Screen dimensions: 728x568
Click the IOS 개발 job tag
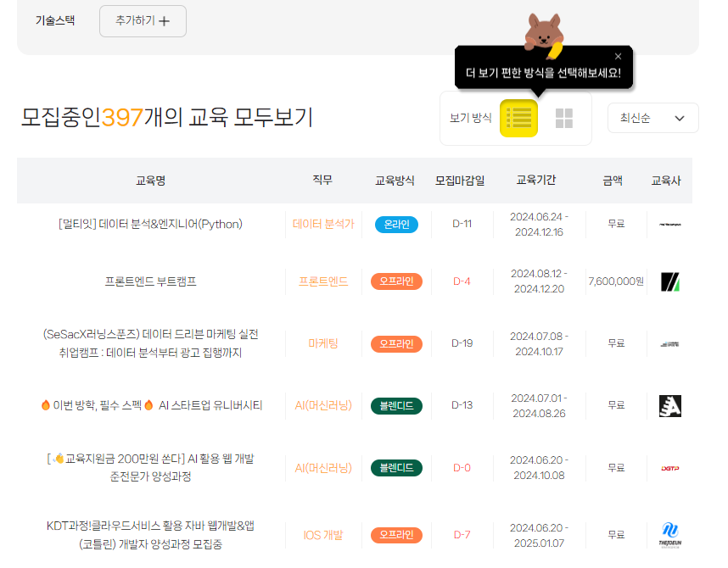point(323,535)
